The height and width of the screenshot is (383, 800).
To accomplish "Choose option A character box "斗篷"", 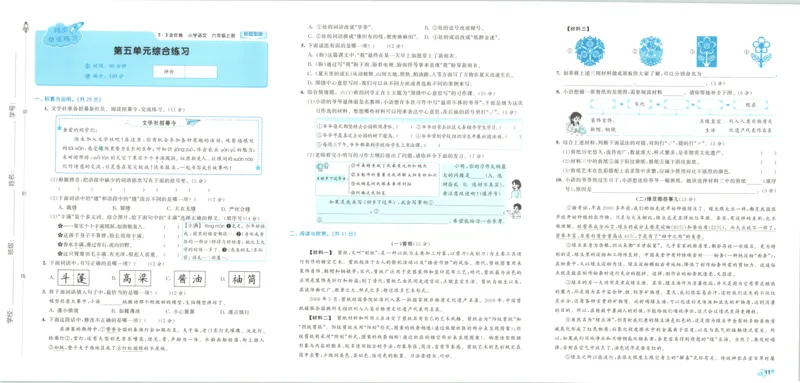I will click(x=73, y=278).
